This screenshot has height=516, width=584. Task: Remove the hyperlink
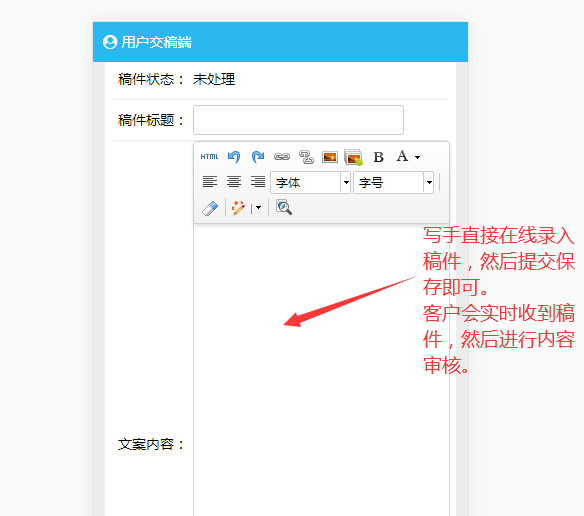[306, 157]
